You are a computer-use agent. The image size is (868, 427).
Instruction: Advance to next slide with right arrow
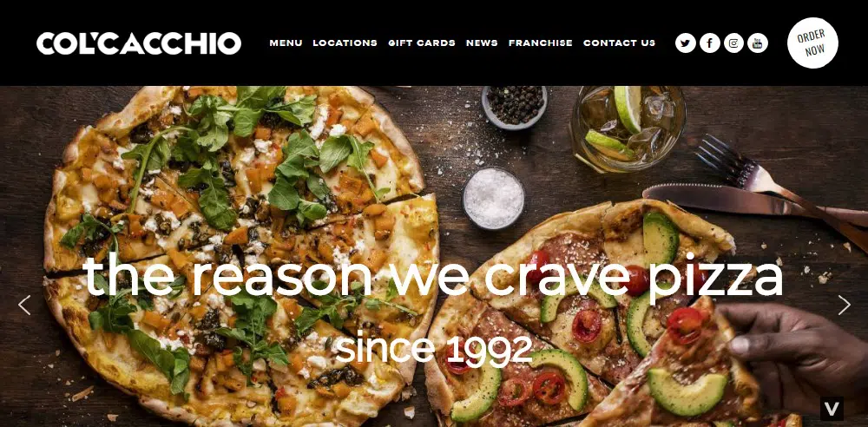point(844,305)
